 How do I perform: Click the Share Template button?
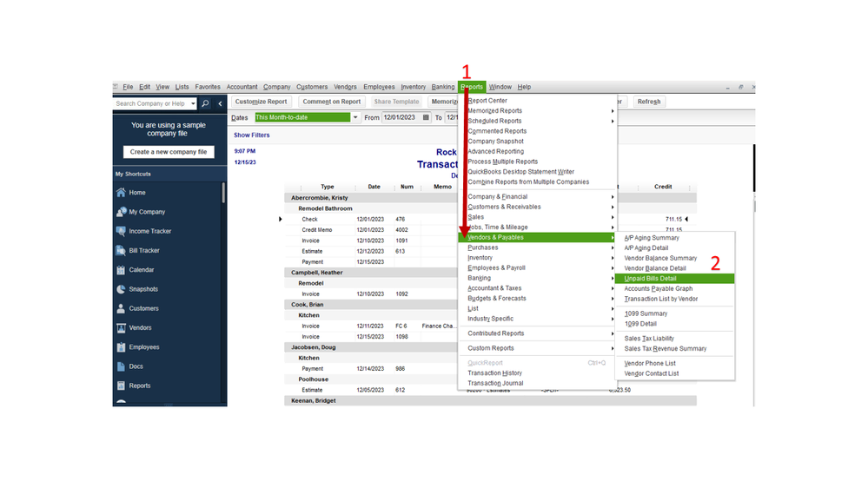(396, 102)
